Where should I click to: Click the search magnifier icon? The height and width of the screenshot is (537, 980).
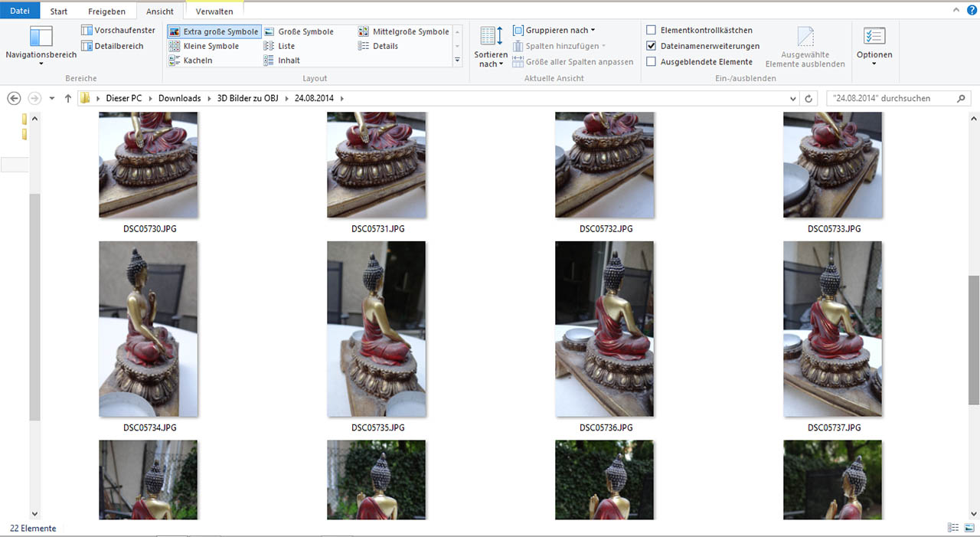(x=962, y=98)
